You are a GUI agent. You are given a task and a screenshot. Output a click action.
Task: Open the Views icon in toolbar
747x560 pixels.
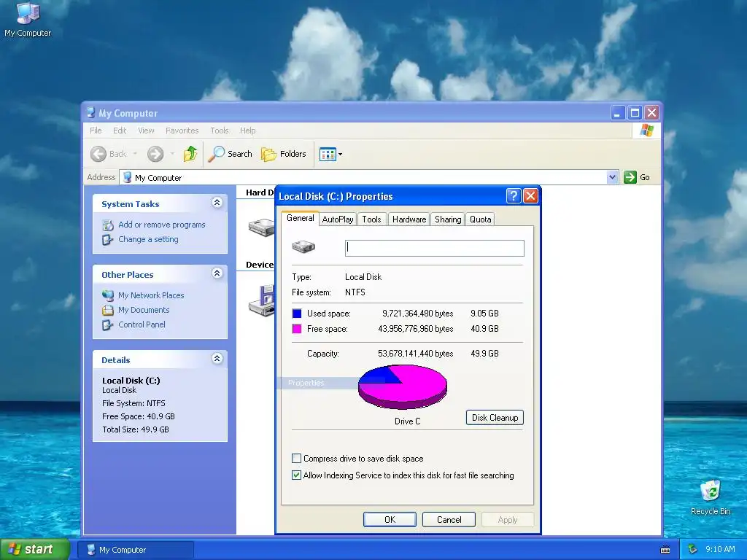click(328, 155)
